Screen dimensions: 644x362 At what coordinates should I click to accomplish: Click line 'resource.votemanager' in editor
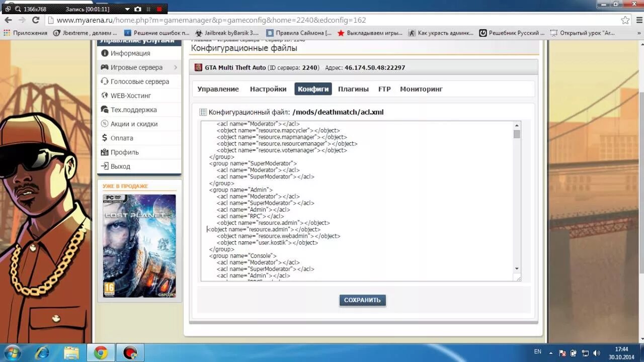point(282,150)
